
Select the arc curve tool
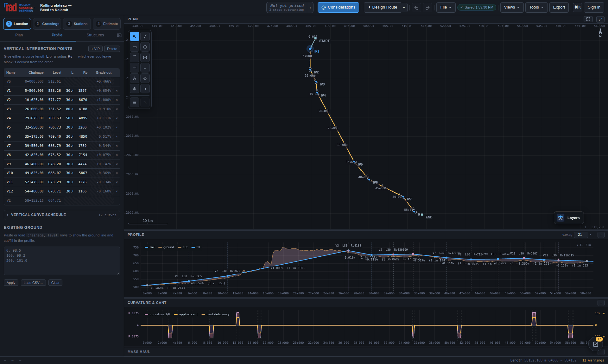[135, 57]
